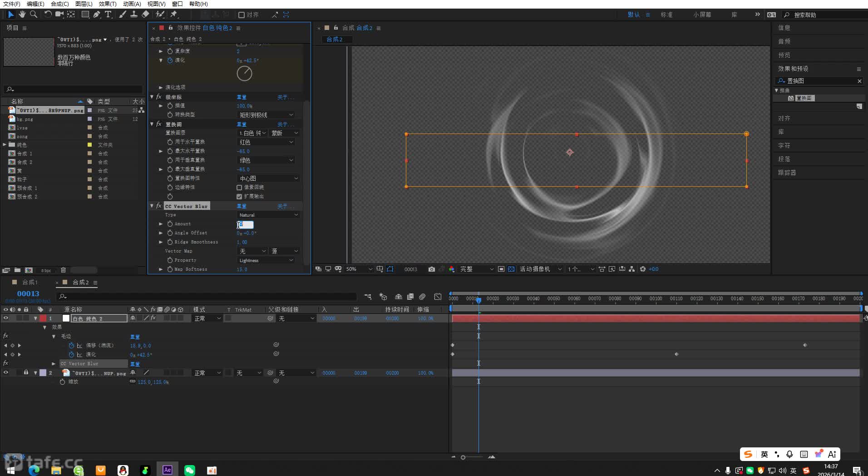Open the 置换图特性 dropdown showing 中心图
The width and height of the screenshot is (868, 476).
268,178
